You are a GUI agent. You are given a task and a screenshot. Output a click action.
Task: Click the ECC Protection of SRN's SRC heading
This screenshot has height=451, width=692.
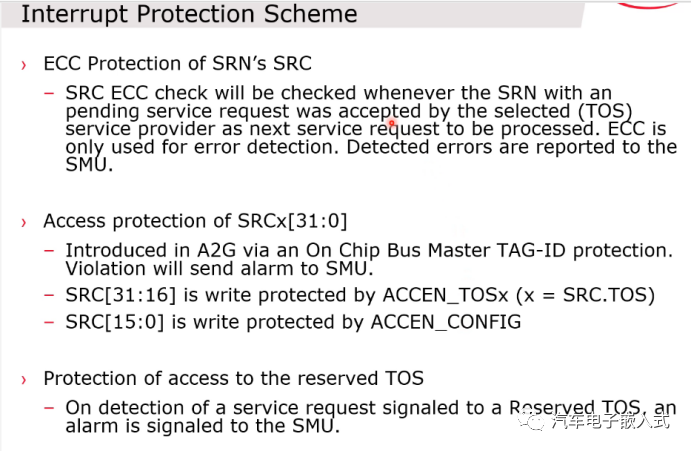point(177,64)
